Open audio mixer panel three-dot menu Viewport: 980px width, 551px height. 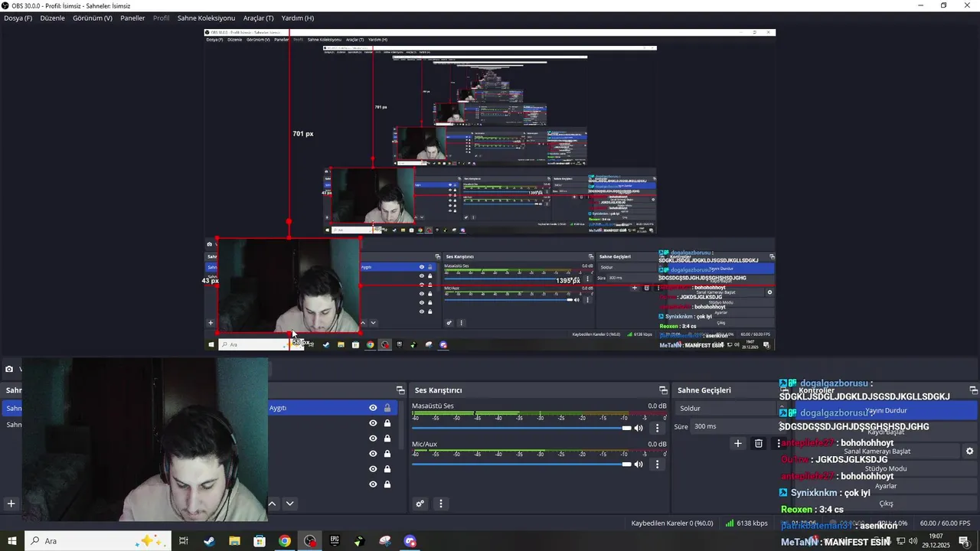coord(440,504)
